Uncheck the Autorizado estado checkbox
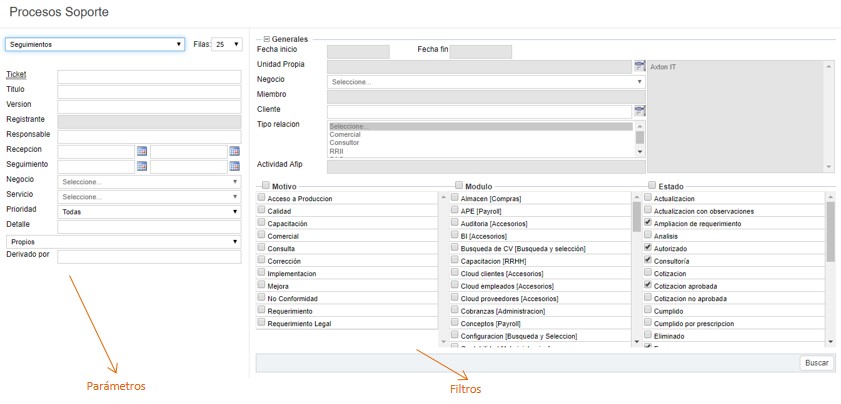 (649, 247)
